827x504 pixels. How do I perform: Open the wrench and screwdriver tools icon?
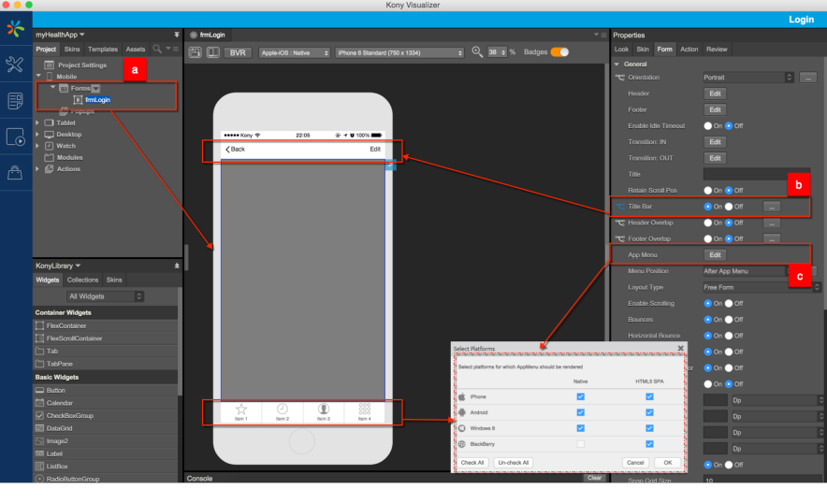(14, 65)
